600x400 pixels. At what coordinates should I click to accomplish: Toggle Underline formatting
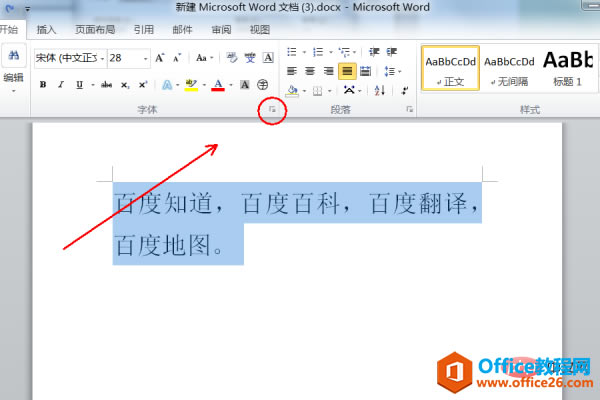point(79,85)
